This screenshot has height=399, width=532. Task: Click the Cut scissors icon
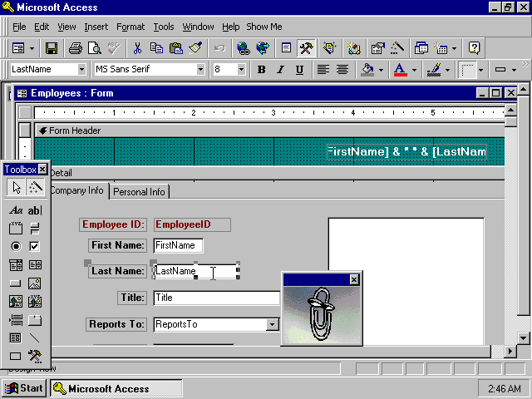coord(137,48)
